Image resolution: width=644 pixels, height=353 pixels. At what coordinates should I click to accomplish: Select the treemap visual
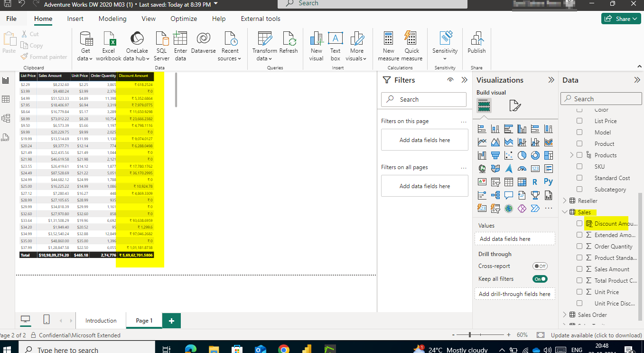[x=548, y=155]
